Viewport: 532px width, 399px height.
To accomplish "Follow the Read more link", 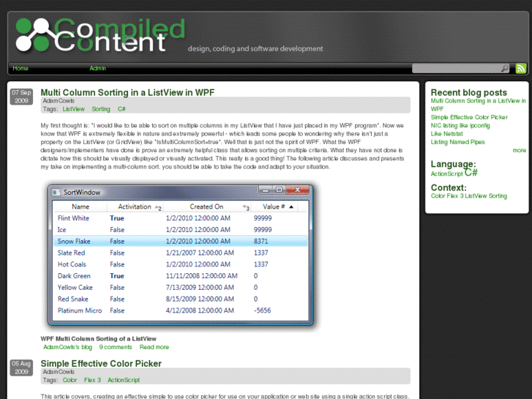I will [x=154, y=347].
